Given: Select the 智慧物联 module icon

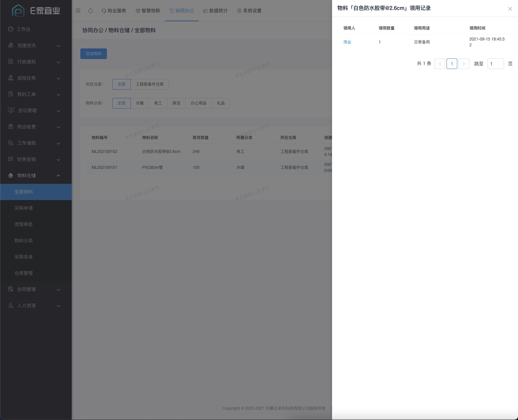Looking at the screenshot, I should click(138, 11).
